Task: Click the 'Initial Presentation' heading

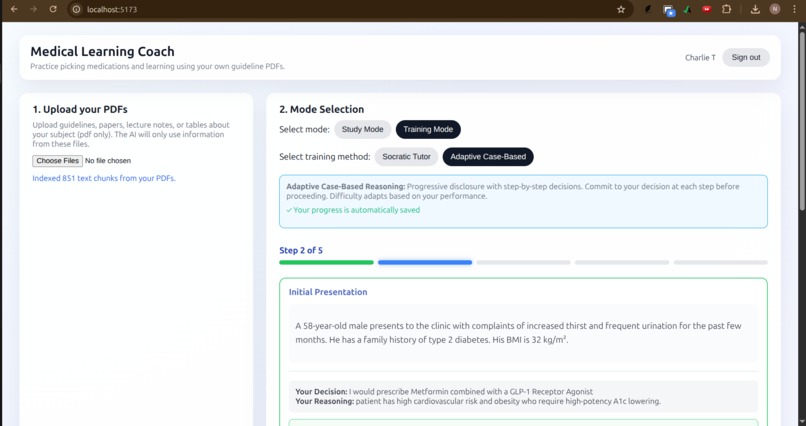Action: (328, 292)
